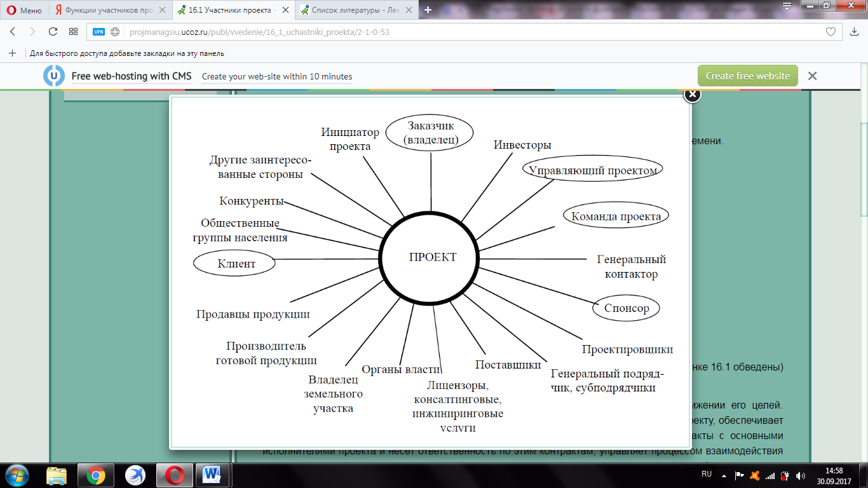Click the Команда проекта label
868x488 pixels.
point(616,216)
